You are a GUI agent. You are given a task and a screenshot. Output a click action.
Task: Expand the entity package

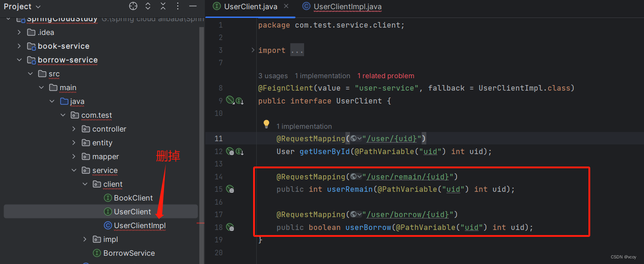coord(74,143)
